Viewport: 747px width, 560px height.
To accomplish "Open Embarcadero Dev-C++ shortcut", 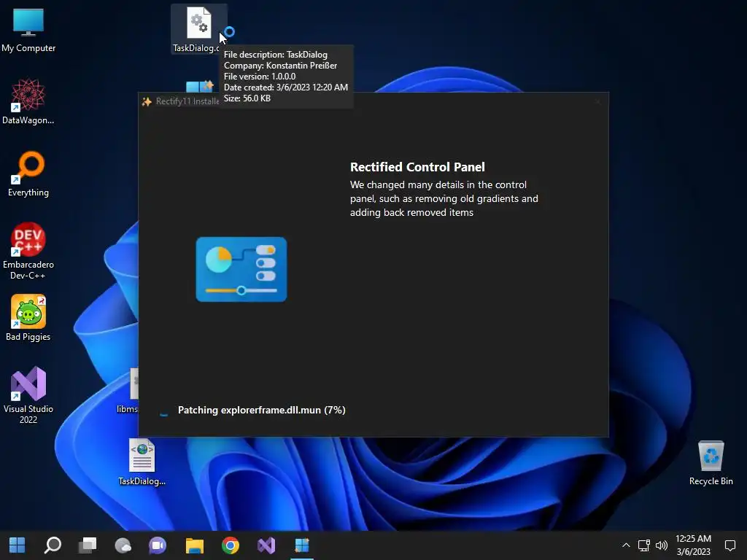I will tap(28, 251).
